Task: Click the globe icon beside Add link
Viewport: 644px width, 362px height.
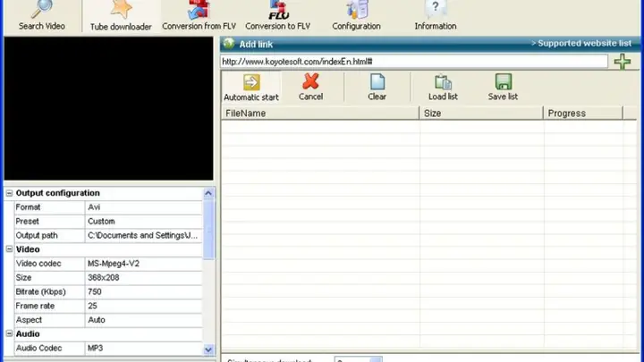Action: click(229, 44)
